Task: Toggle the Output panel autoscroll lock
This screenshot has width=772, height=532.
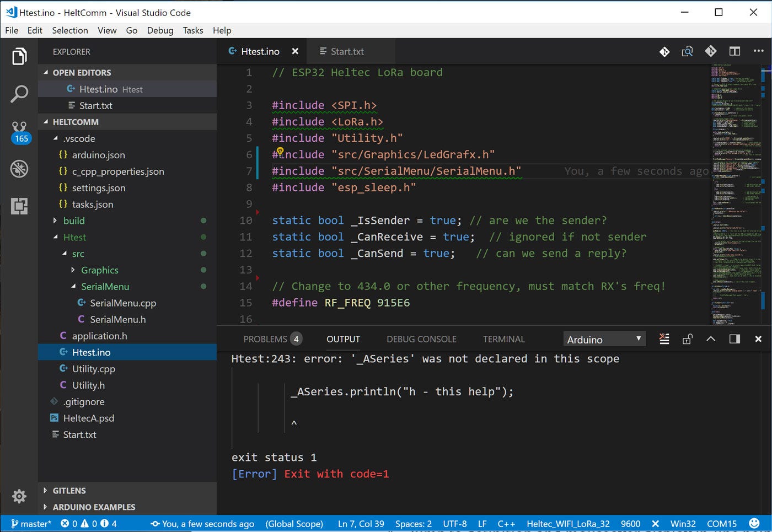Action: (x=687, y=338)
